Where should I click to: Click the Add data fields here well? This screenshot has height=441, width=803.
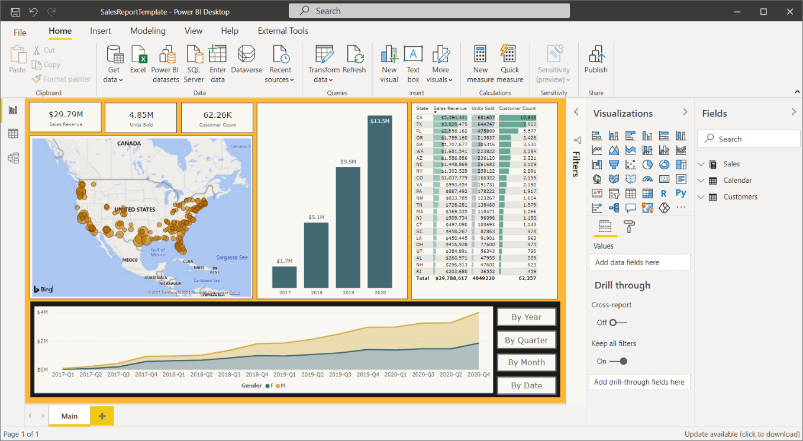639,262
